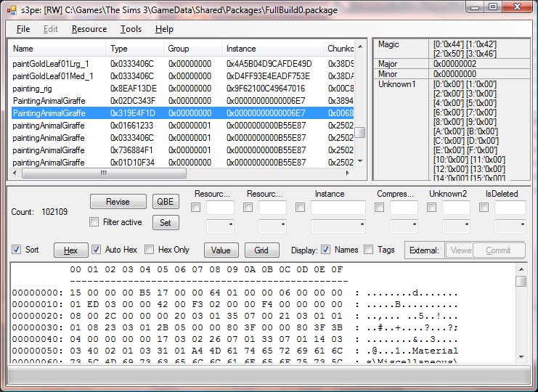538x392 pixels.
Task: Click the Instance filter text field
Action: point(338,208)
